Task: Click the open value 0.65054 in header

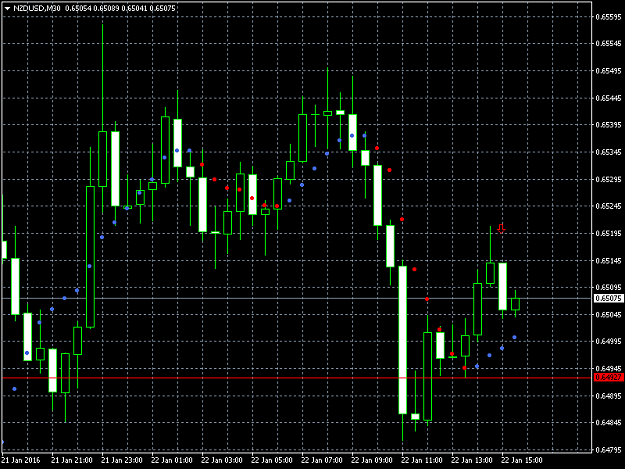Action: pyautogui.click(x=78, y=8)
